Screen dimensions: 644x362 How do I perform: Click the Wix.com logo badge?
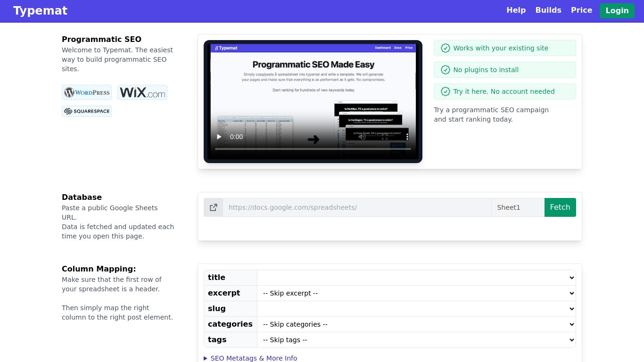[x=142, y=92]
